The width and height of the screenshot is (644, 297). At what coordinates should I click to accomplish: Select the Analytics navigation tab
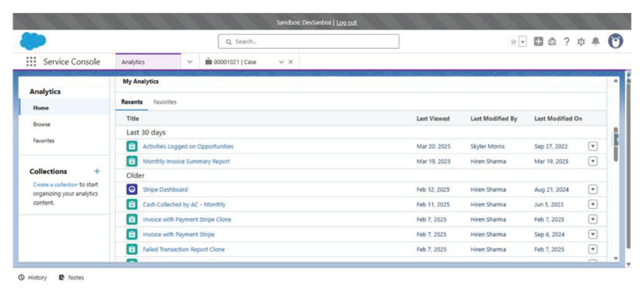[148, 62]
